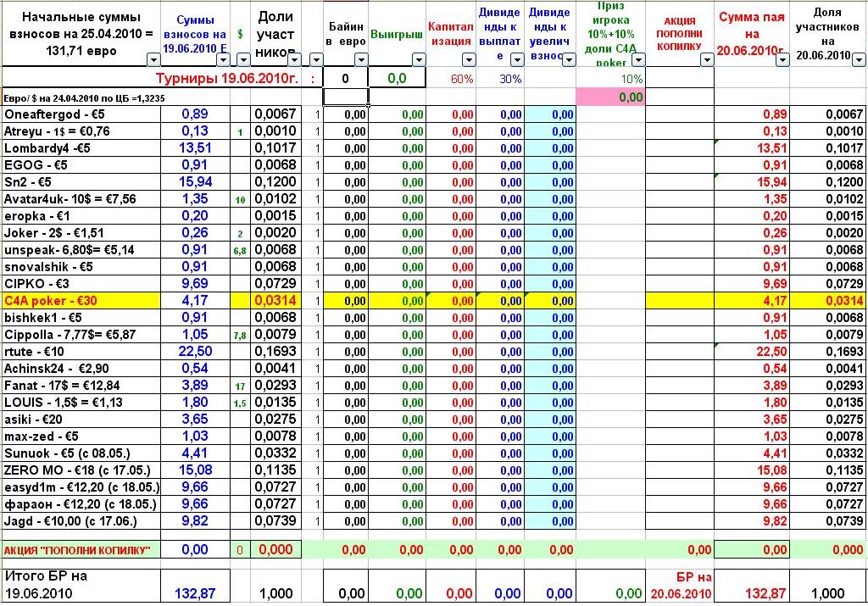Viewport: 868px width, 606px height.
Task: Click the 30% cell under Дивиденды к выплате
Action: (500, 79)
